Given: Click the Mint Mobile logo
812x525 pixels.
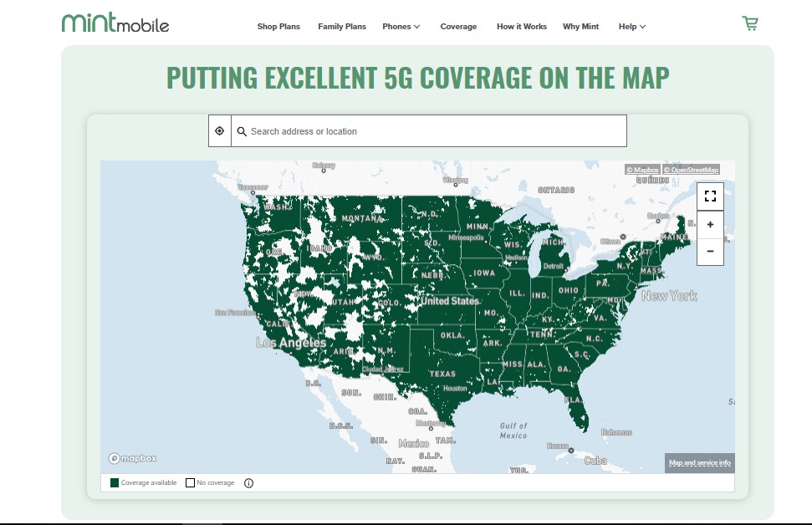Looking at the screenshot, I should pyautogui.click(x=115, y=23).
